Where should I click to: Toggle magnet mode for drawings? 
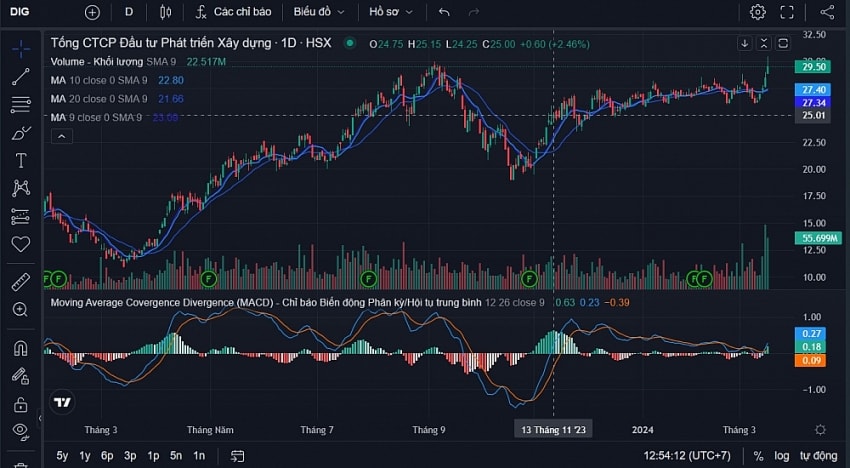(21, 348)
